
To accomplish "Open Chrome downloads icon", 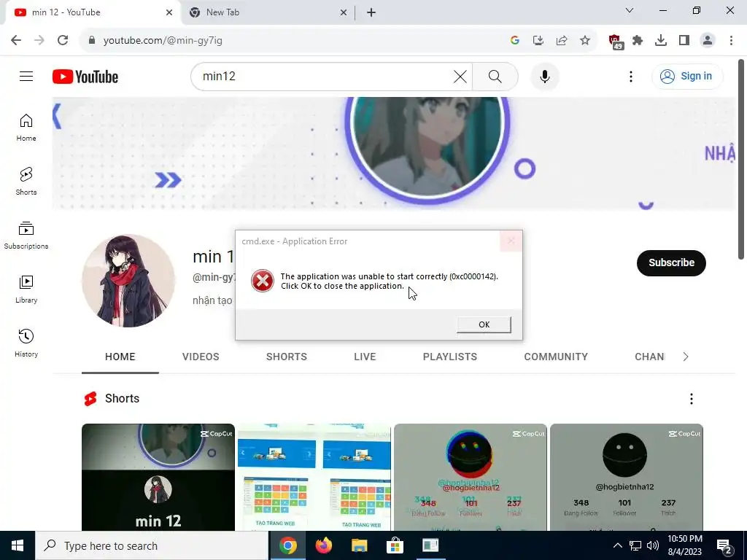I will pyautogui.click(x=661, y=40).
